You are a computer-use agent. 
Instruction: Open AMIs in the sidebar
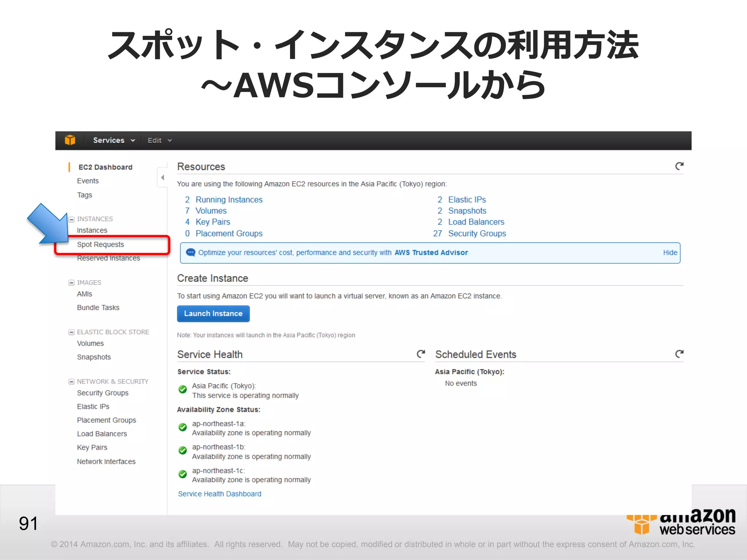[85, 294]
